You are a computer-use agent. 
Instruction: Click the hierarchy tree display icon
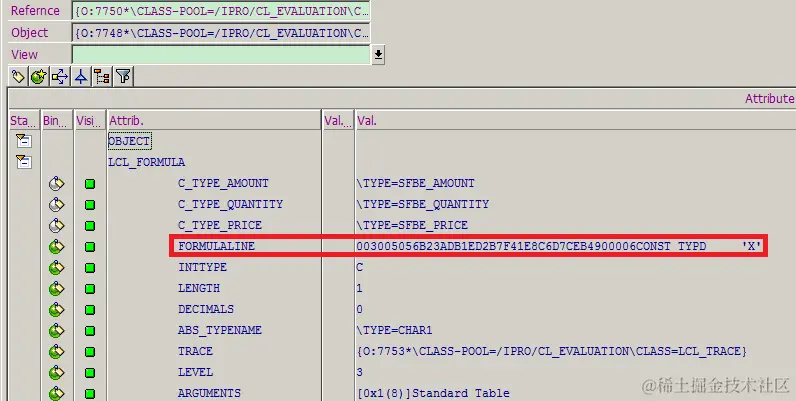point(102,77)
